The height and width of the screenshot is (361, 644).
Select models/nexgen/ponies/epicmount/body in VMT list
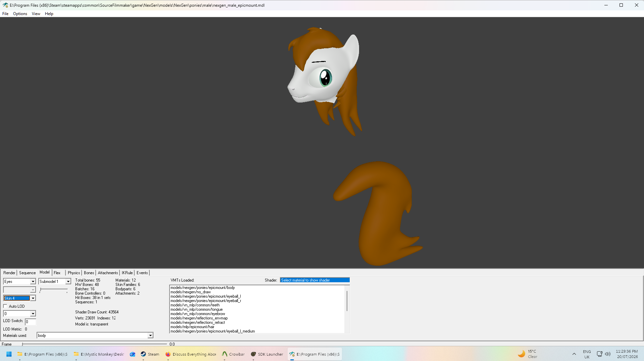(203, 288)
